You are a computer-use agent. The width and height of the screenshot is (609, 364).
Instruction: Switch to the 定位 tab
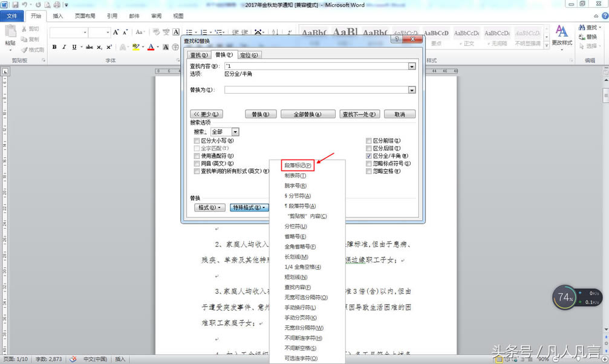tap(249, 55)
